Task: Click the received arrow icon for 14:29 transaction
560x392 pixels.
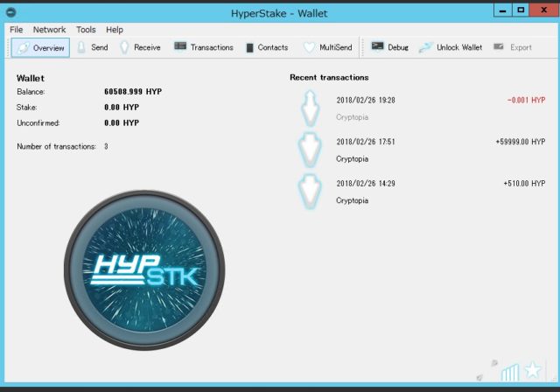Action: pyautogui.click(x=310, y=192)
